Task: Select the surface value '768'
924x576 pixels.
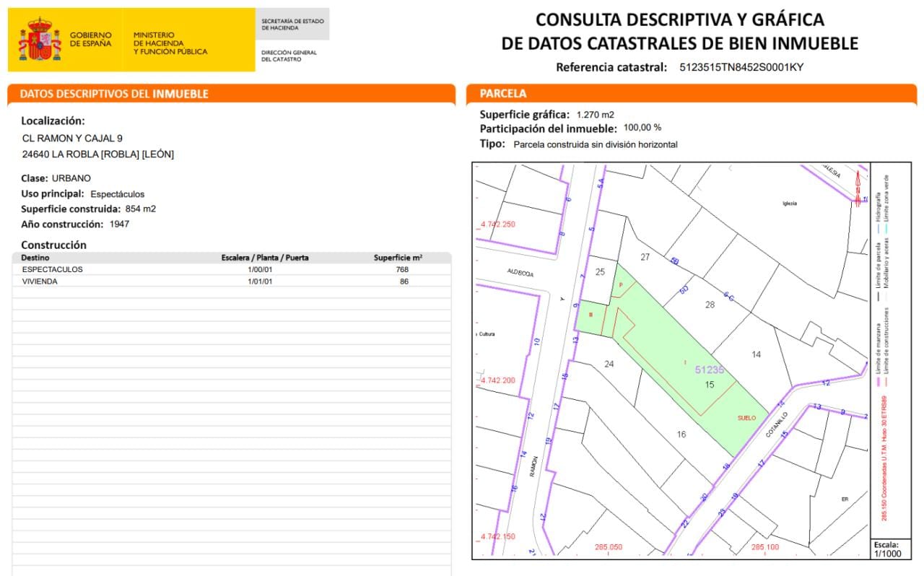Action: click(402, 269)
